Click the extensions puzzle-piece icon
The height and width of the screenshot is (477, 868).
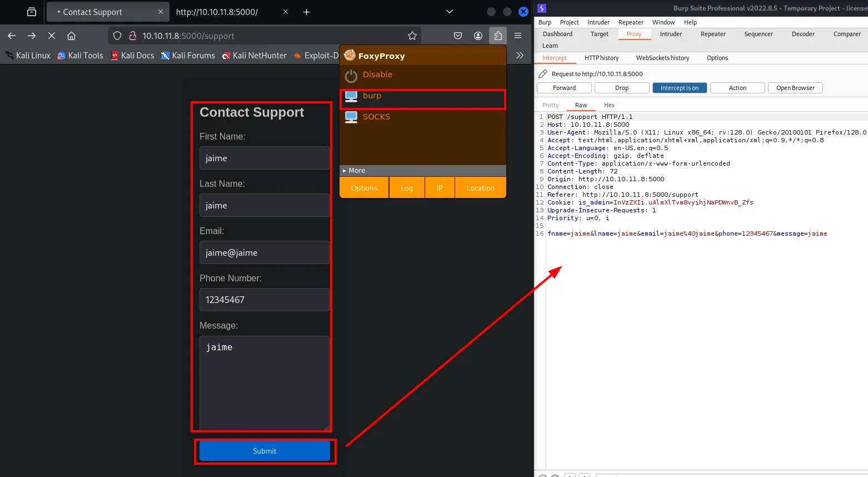pos(498,36)
